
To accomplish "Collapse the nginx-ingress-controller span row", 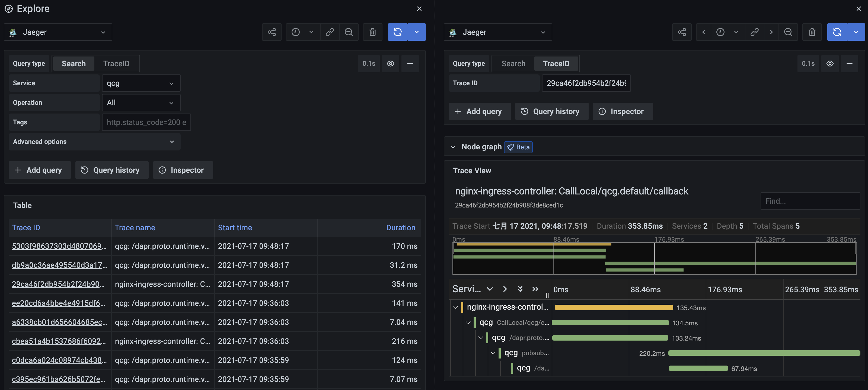I will pos(456,307).
